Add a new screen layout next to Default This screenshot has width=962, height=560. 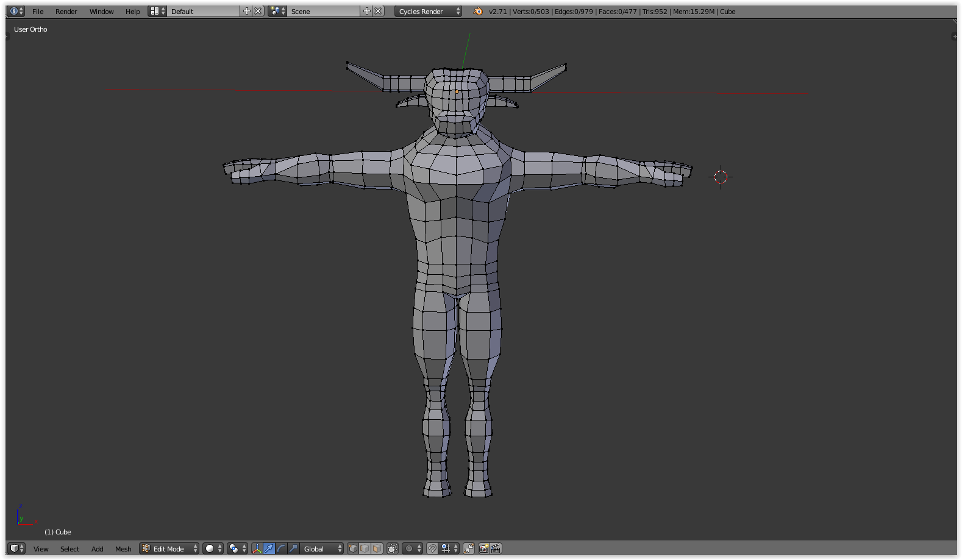(x=246, y=11)
